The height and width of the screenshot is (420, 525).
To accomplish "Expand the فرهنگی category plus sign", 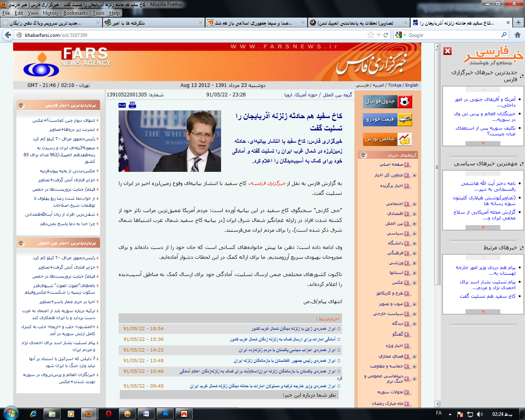I will [414, 253].
